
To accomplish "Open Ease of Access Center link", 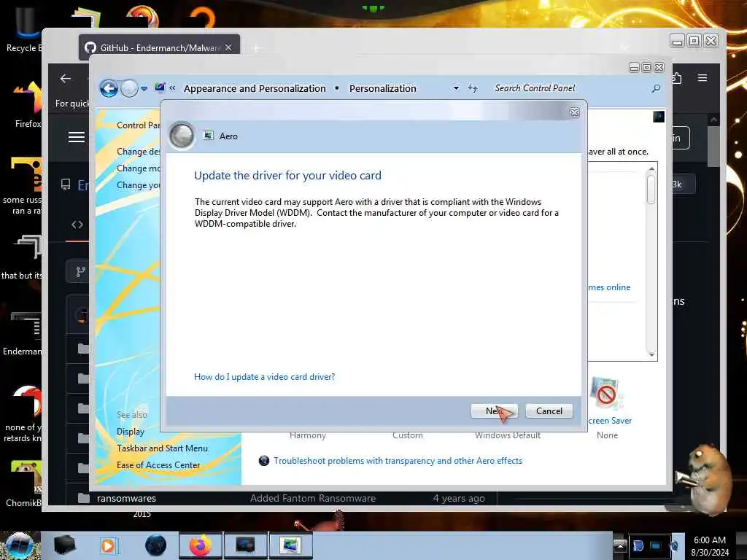I will coord(158,464).
